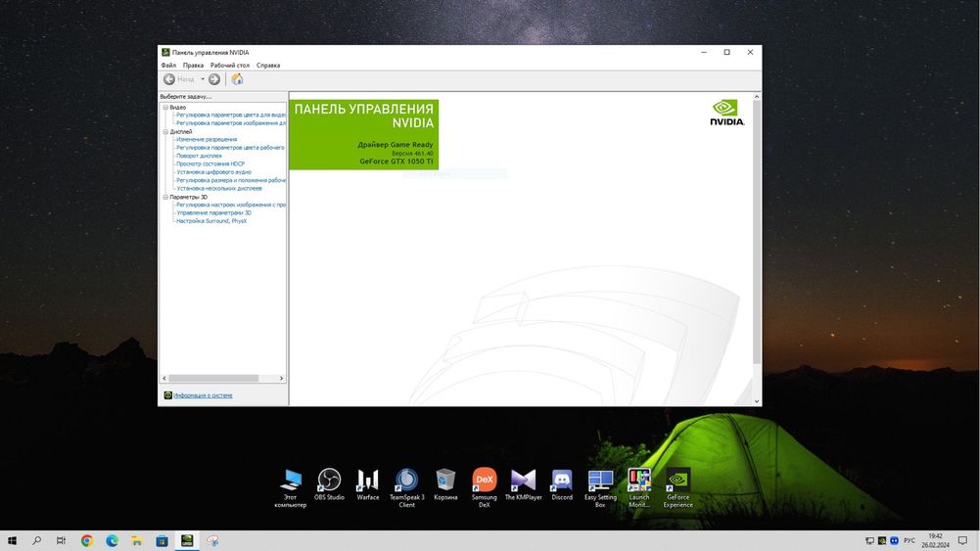Open Task View on the taskbar

click(x=61, y=541)
